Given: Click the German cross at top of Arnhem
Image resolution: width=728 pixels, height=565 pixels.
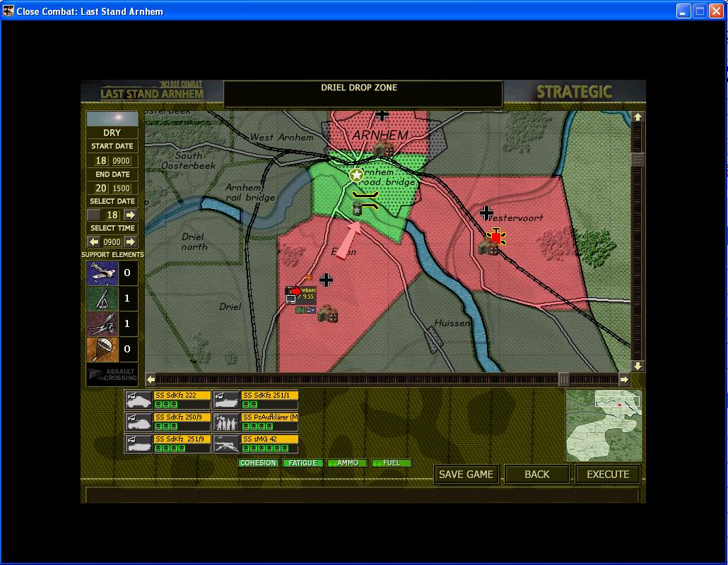Looking at the screenshot, I should coord(382,114).
